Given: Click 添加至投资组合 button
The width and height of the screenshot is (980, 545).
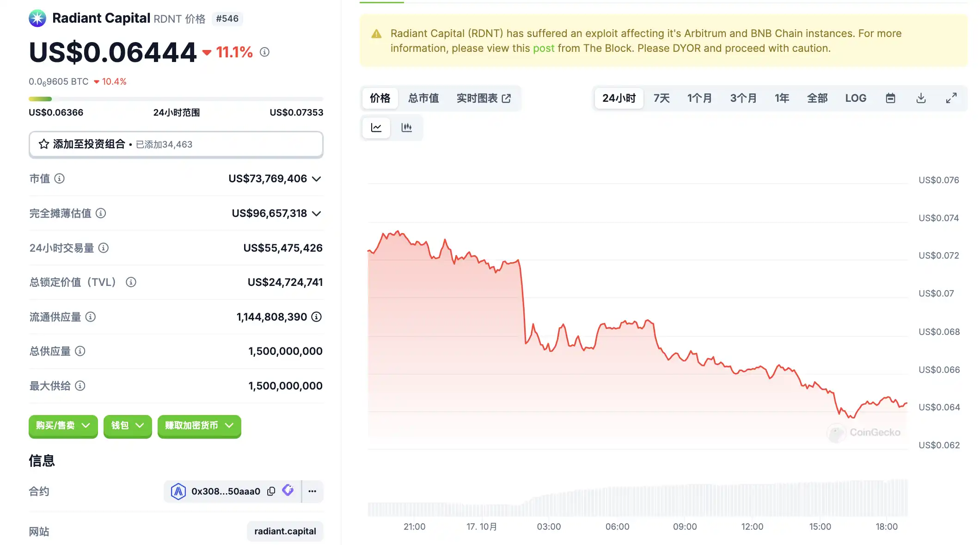Looking at the screenshot, I should (x=176, y=144).
